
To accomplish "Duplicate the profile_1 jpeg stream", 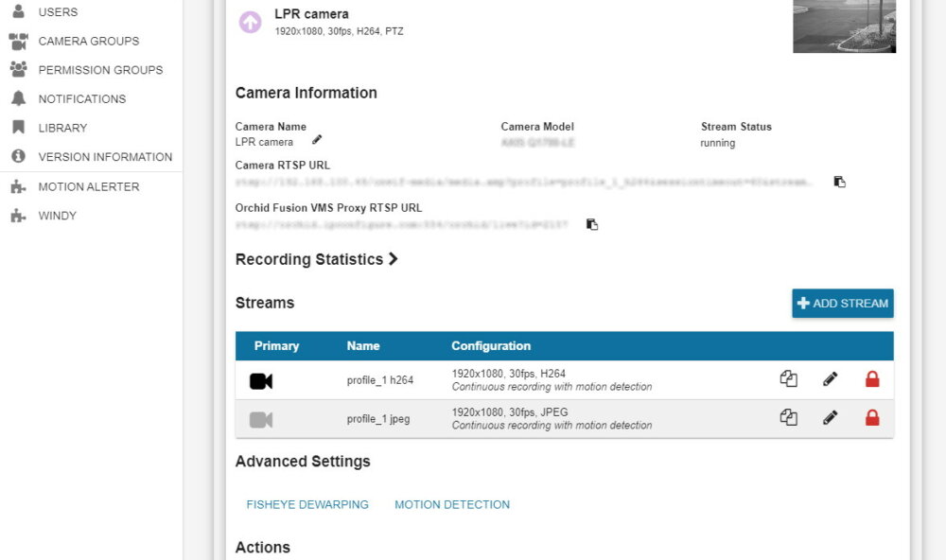I will click(789, 417).
